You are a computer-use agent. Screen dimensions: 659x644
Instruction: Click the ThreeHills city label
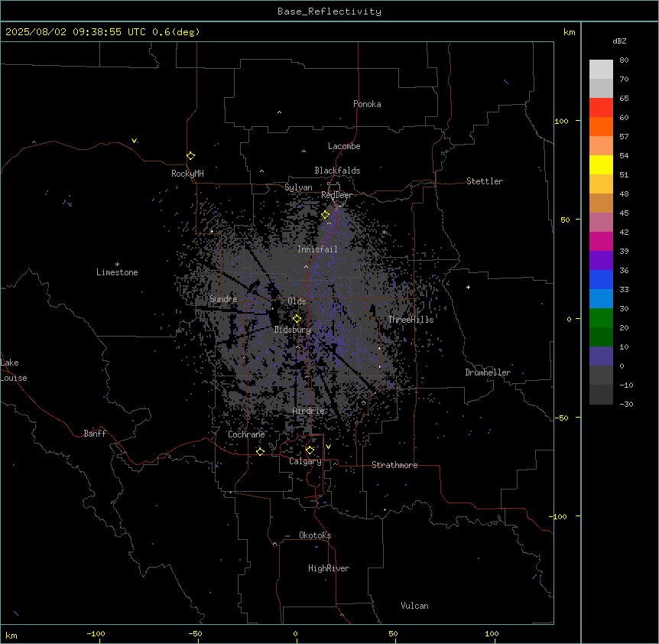click(x=411, y=320)
